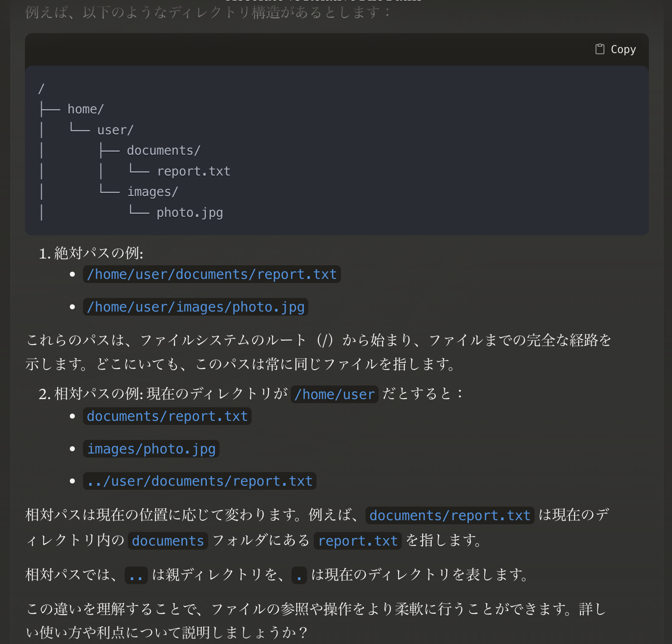Click the "documents/" folder line in the tree

[x=164, y=151]
